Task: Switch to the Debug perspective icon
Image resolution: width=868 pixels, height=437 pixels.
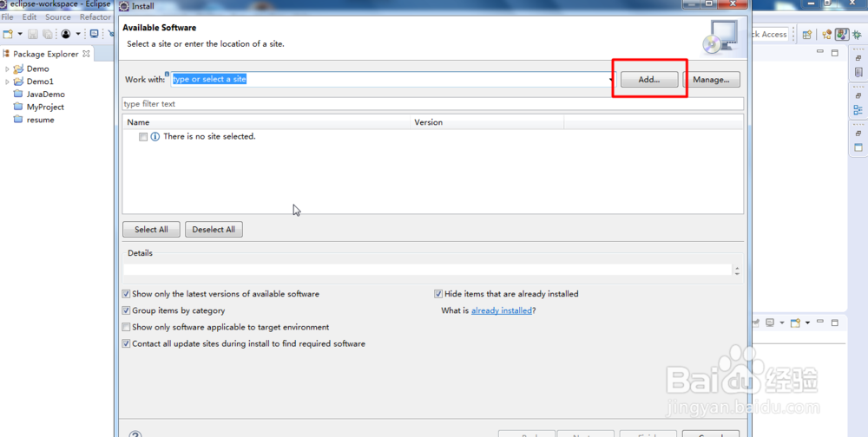Action: (x=858, y=35)
